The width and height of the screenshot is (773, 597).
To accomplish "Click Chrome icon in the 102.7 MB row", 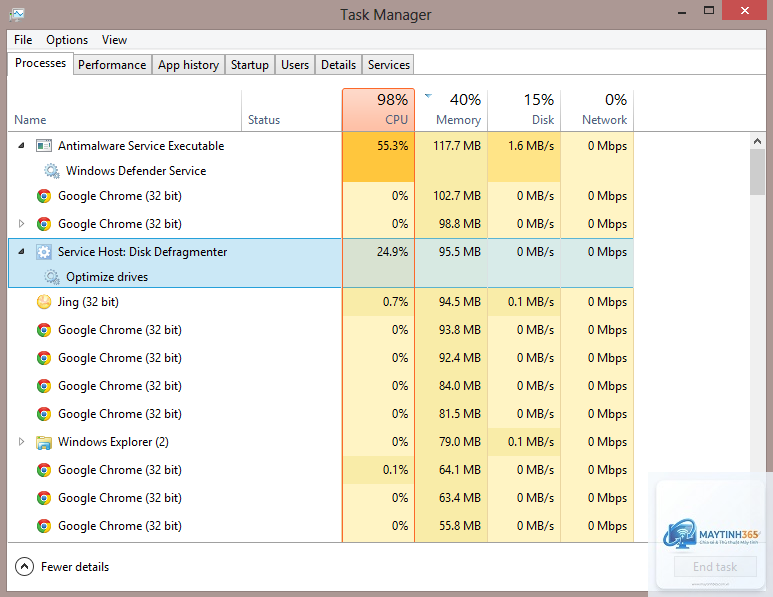I will 44,196.
